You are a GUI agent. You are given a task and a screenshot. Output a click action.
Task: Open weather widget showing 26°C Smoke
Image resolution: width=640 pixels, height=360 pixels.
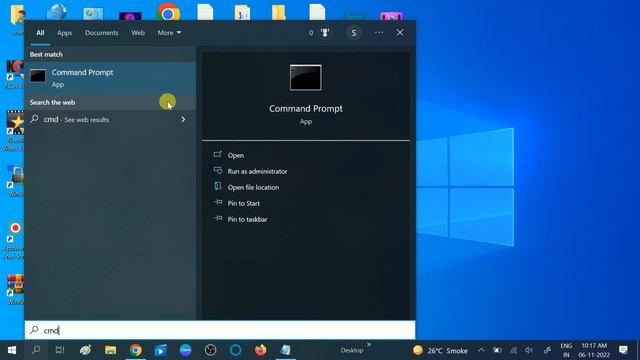click(x=440, y=351)
